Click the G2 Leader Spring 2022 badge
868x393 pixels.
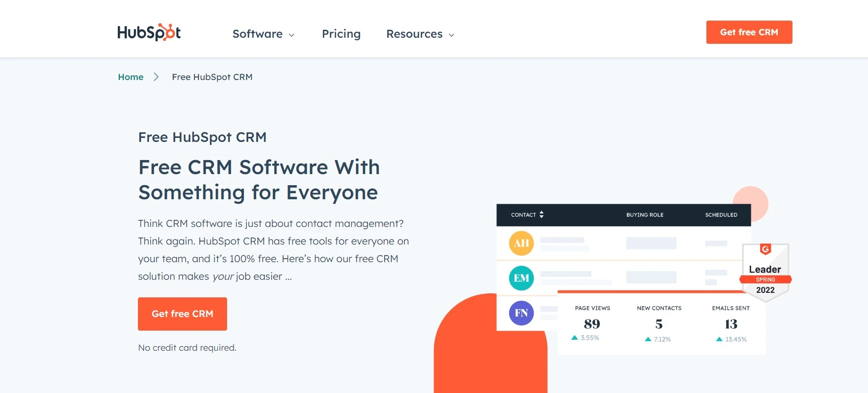pos(765,272)
